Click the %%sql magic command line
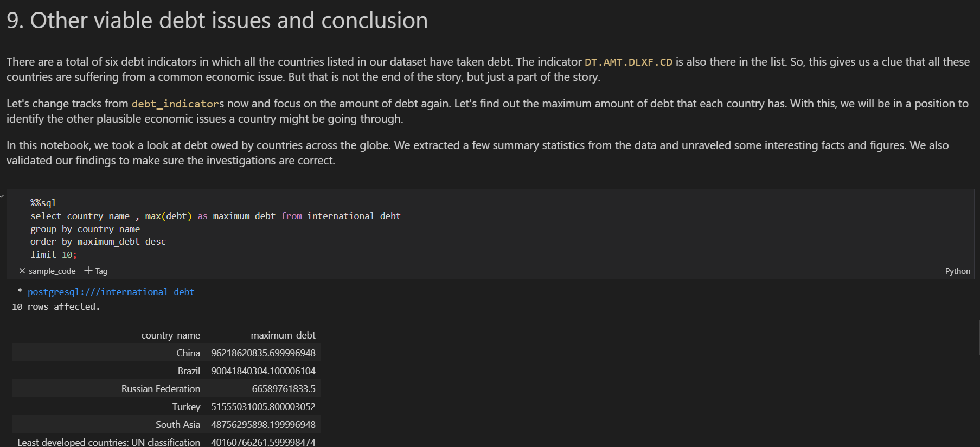980x447 pixels. point(43,202)
